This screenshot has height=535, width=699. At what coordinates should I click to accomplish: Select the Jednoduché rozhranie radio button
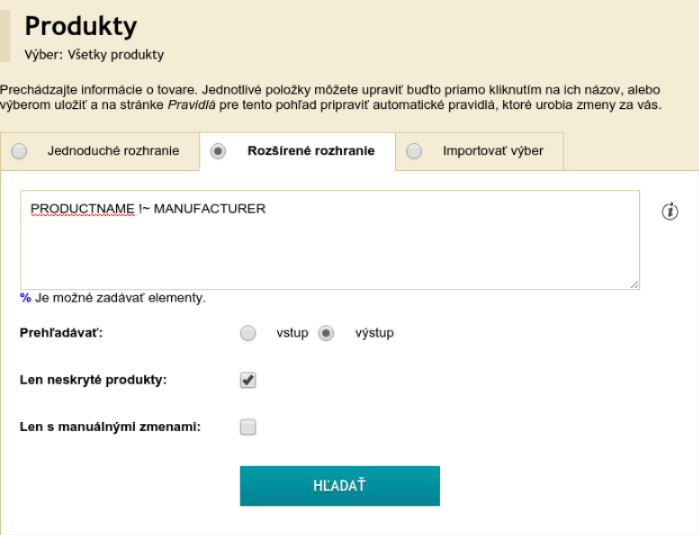(19, 151)
